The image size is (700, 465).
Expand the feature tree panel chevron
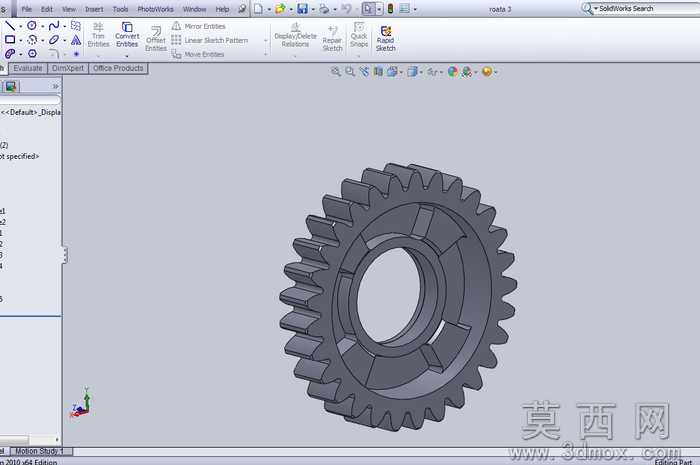55,86
